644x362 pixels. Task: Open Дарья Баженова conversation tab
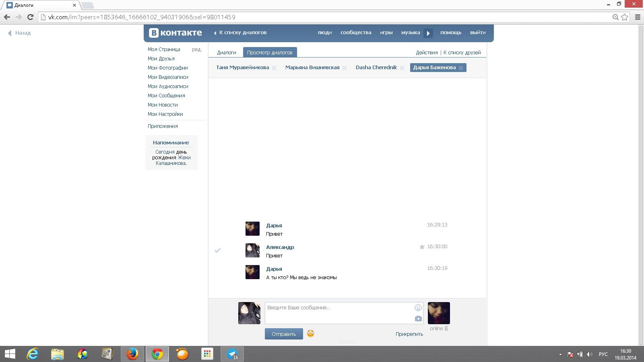click(x=434, y=68)
